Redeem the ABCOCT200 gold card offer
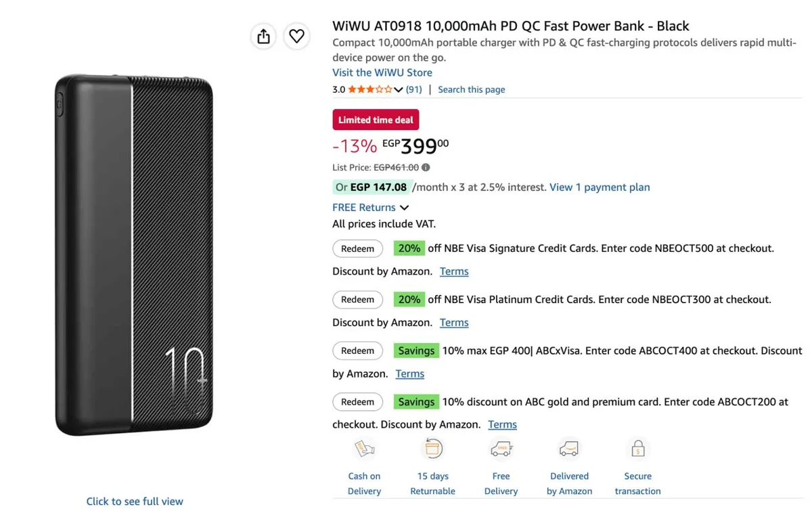The image size is (812, 515). coord(357,401)
